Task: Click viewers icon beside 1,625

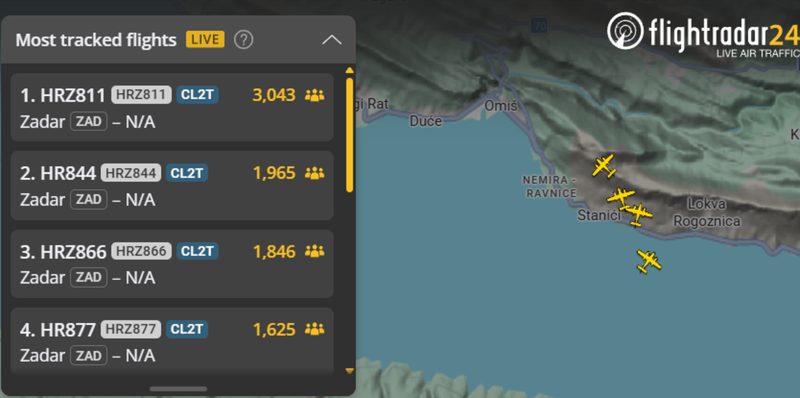Action: click(314, 329)
